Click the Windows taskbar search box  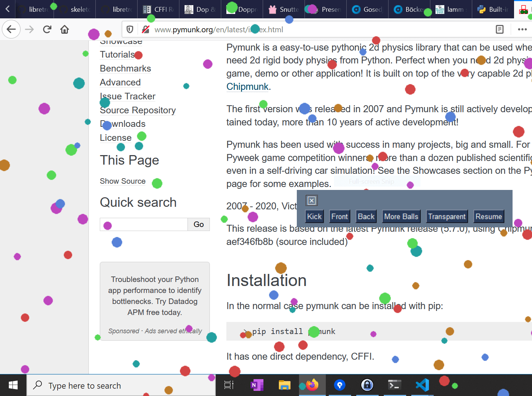(x=121, y=385)
